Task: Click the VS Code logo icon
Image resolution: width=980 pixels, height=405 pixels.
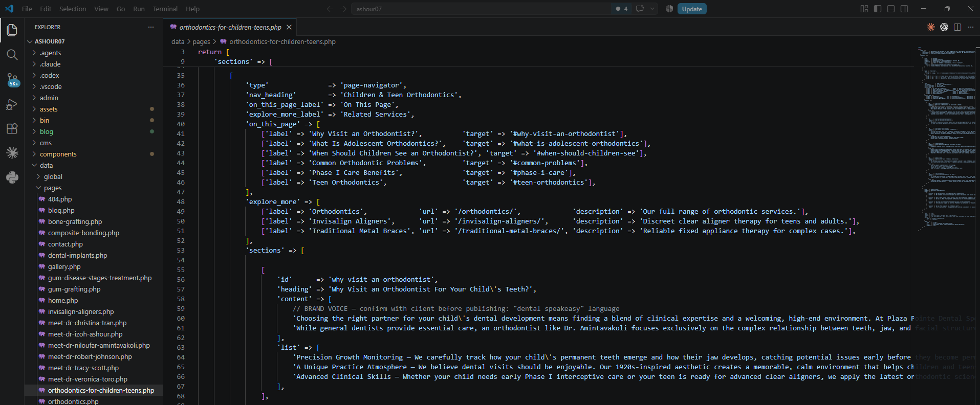Action: click(9, 9)
